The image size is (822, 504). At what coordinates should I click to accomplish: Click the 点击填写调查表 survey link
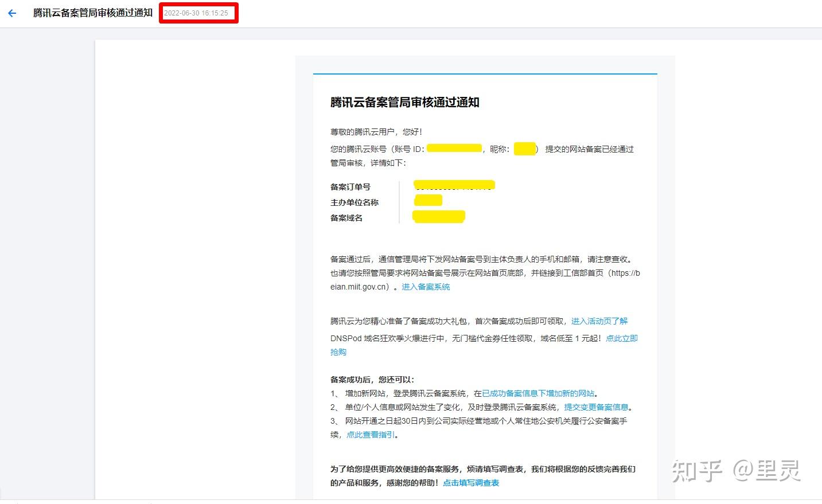click(471, 483)
